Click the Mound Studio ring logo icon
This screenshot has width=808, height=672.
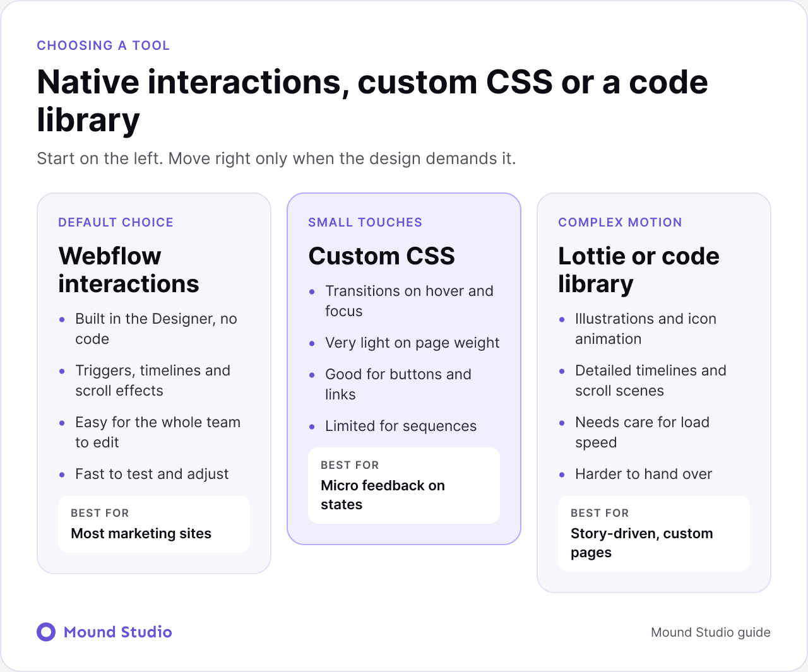(x=46, y=632)
